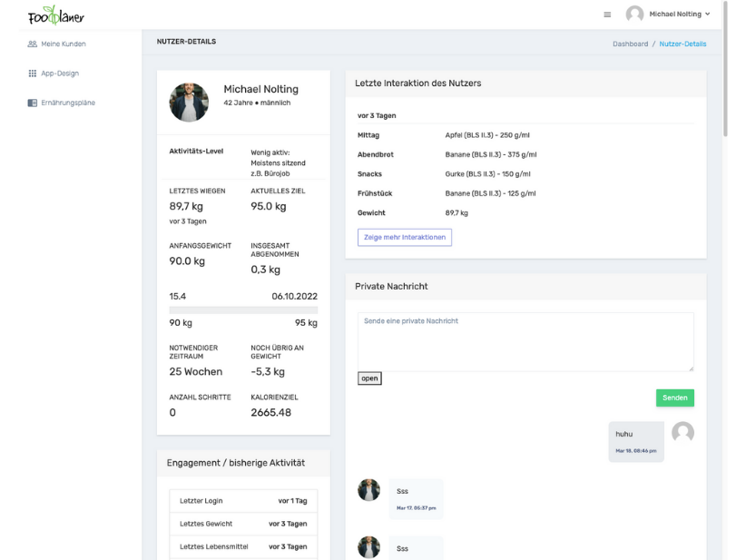The width and height of the screenshot is (746, 560).
Task: Click the Foodplaner logo
Action: tap(55, 15)
